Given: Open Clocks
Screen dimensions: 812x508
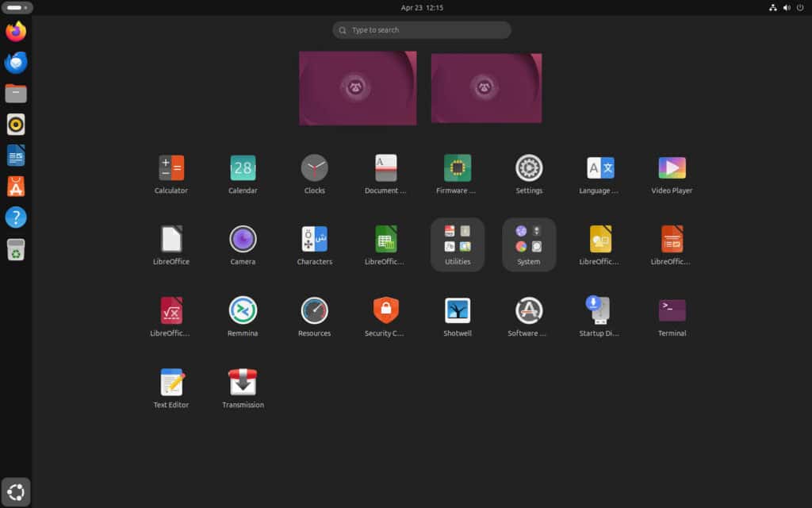Looking at the screenshot, I should pos(314,167).
